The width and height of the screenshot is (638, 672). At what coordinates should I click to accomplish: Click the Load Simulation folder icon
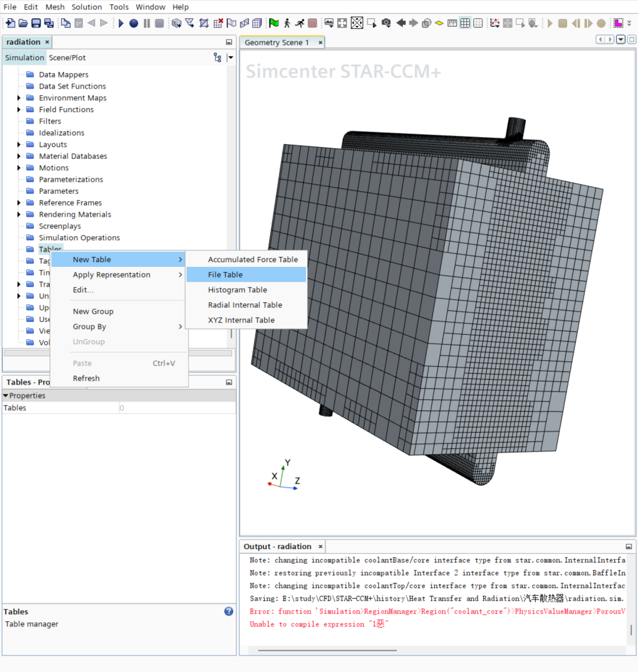click(x=23, y=23)
